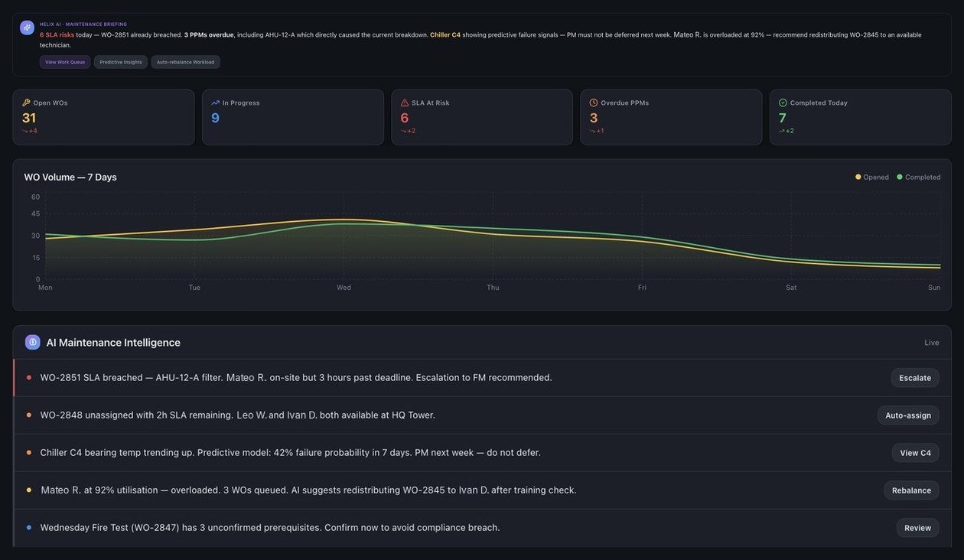Click the Overdue PPMs clock icon
This screenshot has width=964, height=560.
click(594, 103)
